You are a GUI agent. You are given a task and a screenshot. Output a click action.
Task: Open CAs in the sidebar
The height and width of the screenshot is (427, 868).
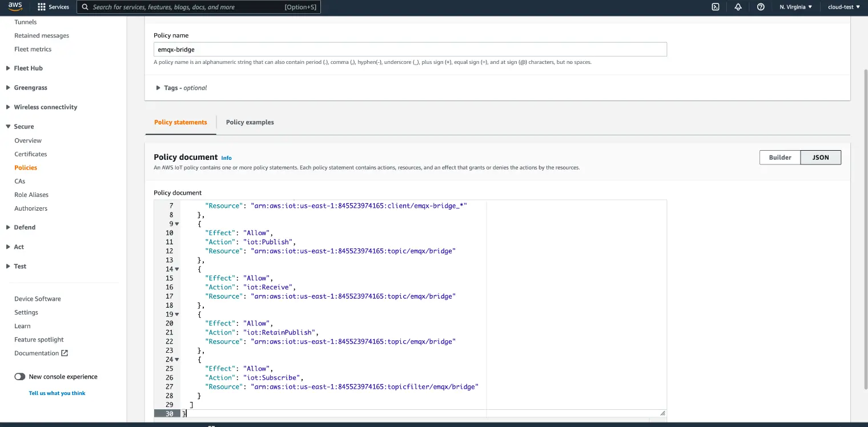[20, 181]
